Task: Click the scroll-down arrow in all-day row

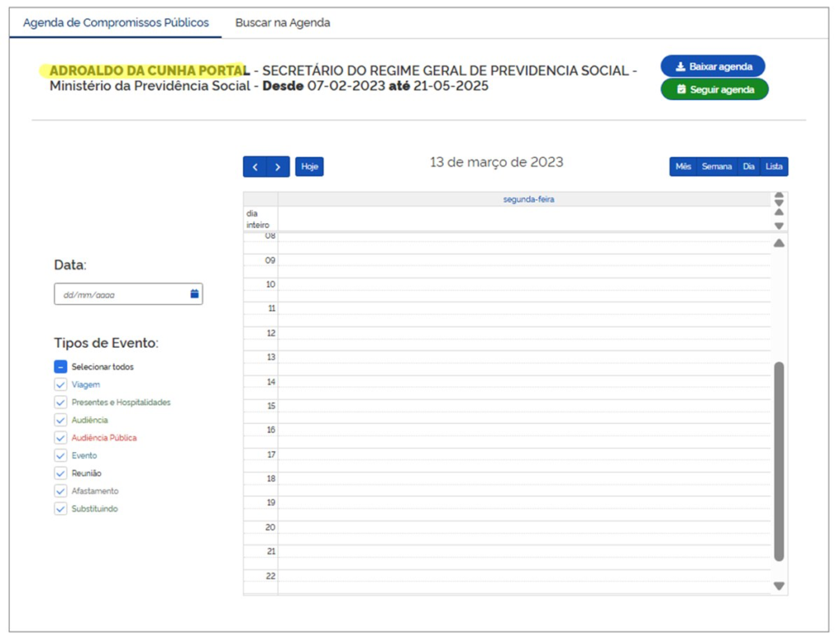Action: click(778, 226)
